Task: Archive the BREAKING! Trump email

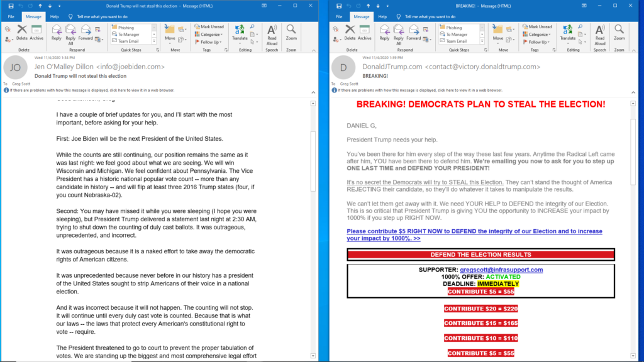Action: click(x=364, y=33)
